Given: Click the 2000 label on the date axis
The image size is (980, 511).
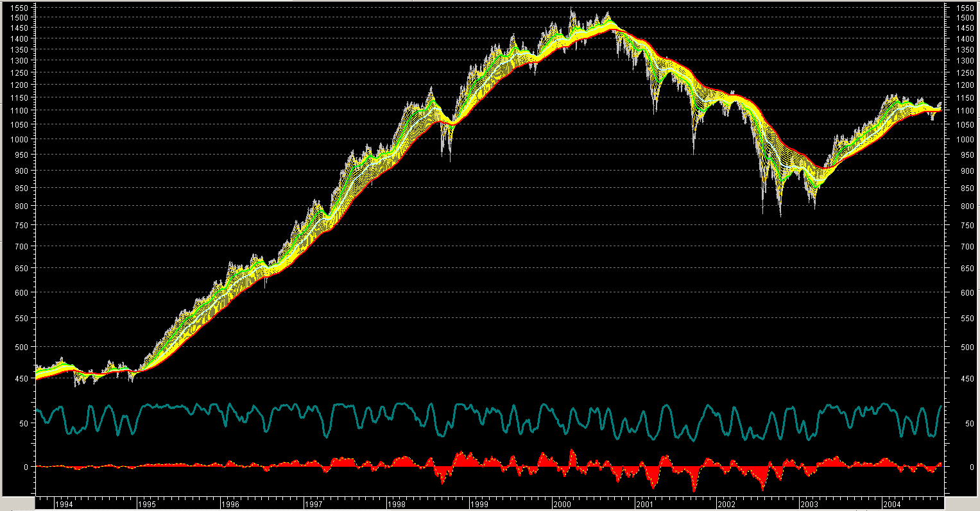Looking at the screenshot, I should (x=562, y=505).
